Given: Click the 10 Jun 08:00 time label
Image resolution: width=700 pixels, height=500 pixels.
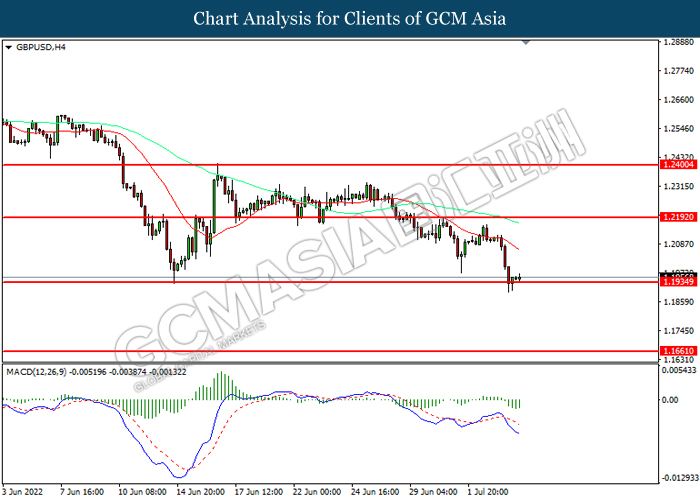Looking at the screenshot, I should (x=142, y=492).
